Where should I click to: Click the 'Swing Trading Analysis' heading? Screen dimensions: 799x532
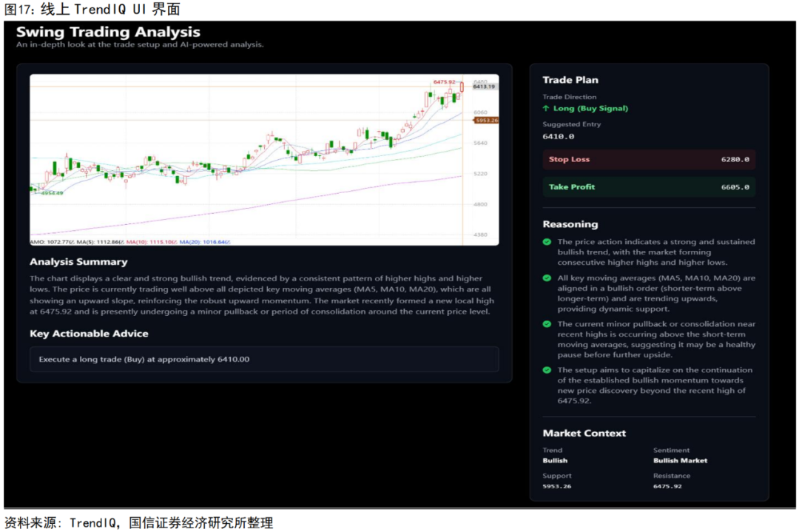tap(108, 32)
